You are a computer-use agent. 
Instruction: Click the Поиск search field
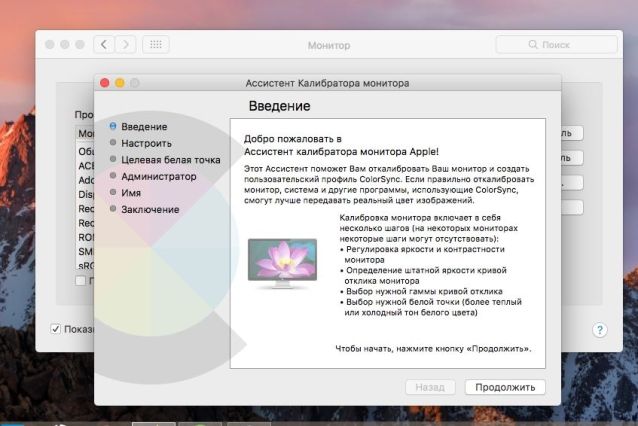(556, 44)
